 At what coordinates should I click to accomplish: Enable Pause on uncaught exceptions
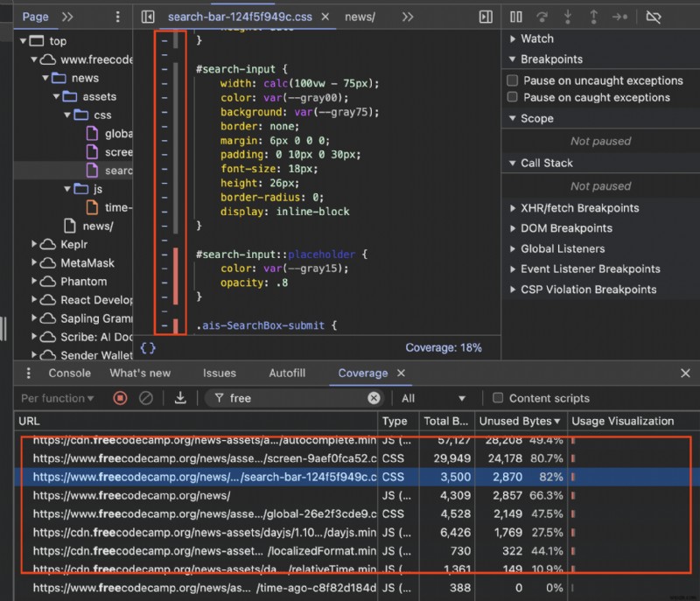513,80
